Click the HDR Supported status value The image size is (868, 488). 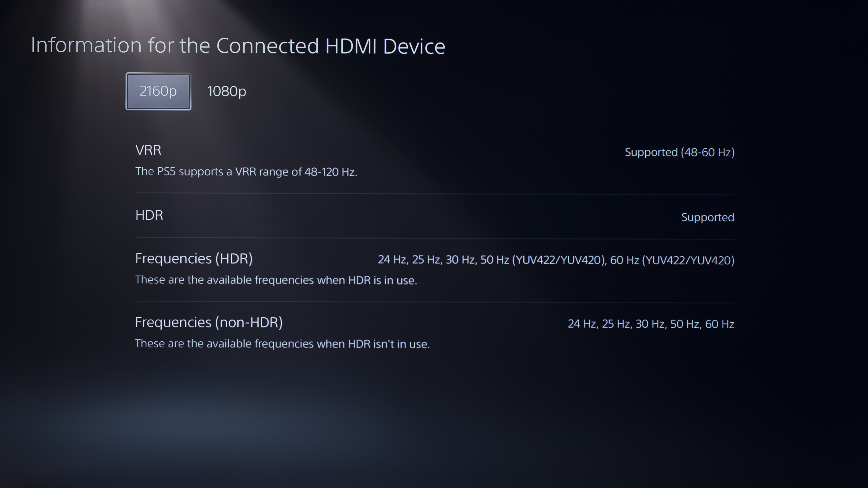point(708,217)
